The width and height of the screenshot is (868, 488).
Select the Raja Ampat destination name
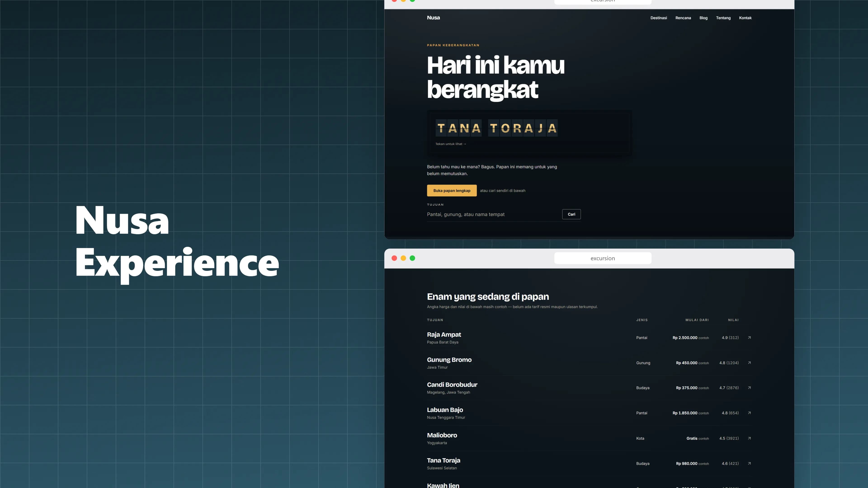(444, 334)
